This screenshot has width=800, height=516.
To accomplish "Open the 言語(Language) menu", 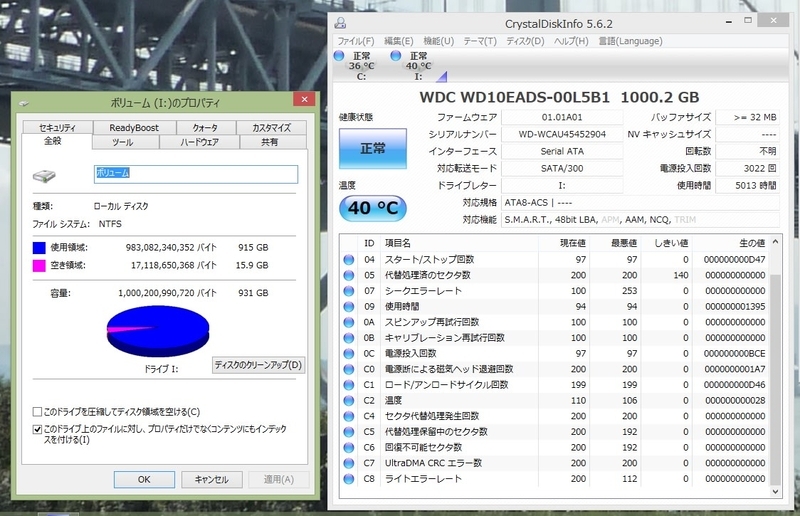I will coord(630,41).
